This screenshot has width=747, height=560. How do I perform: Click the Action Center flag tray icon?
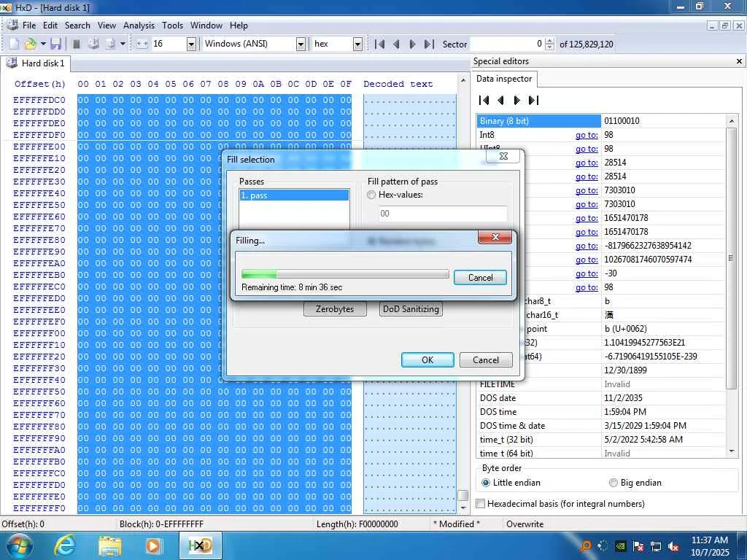(x=638, y=547)
